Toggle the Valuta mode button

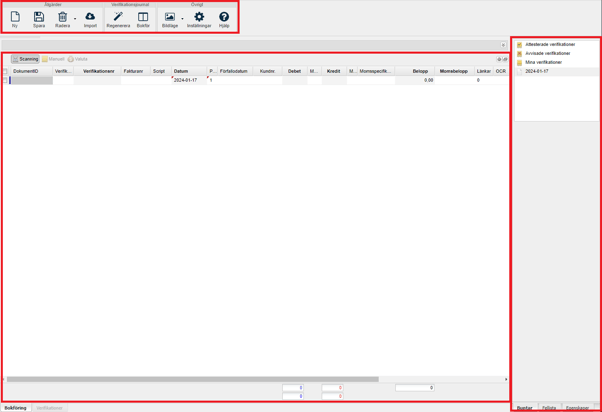pyautogui.click(x=78, y=59)
